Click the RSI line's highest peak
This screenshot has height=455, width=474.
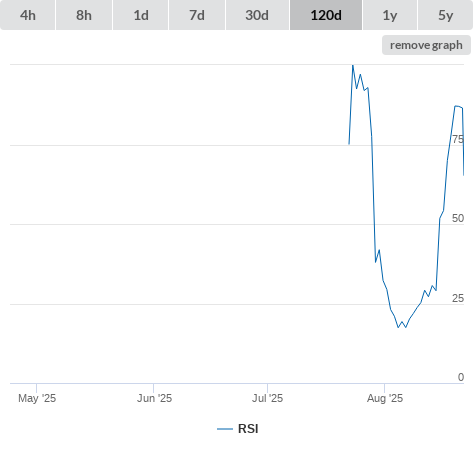[353, 65]
